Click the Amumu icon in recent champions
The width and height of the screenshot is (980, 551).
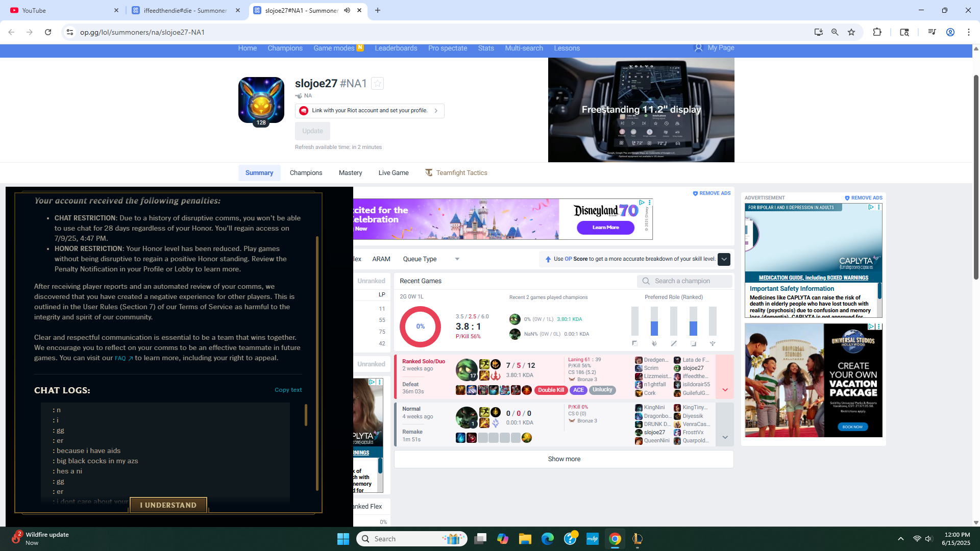514,319
